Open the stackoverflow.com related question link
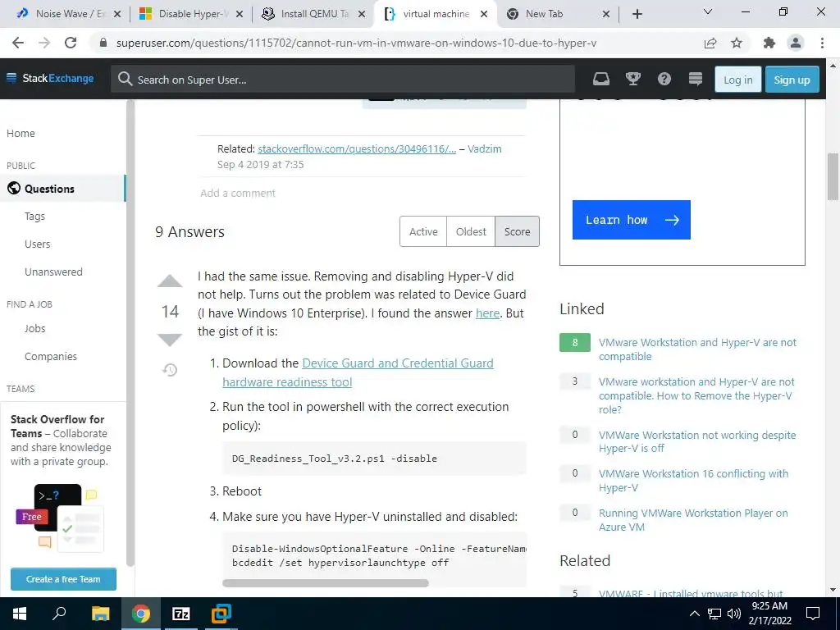 [357, 149]
